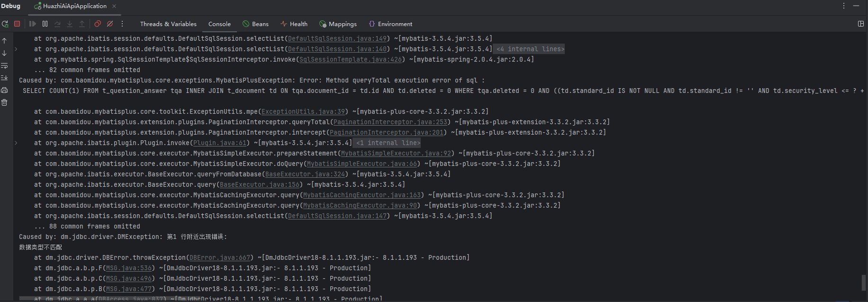Image resolution: width=868 pixels, height=302 pixels.
Task: Rerun HuazhiAiApiApplication debug session
Action: (x=5, y=24)
